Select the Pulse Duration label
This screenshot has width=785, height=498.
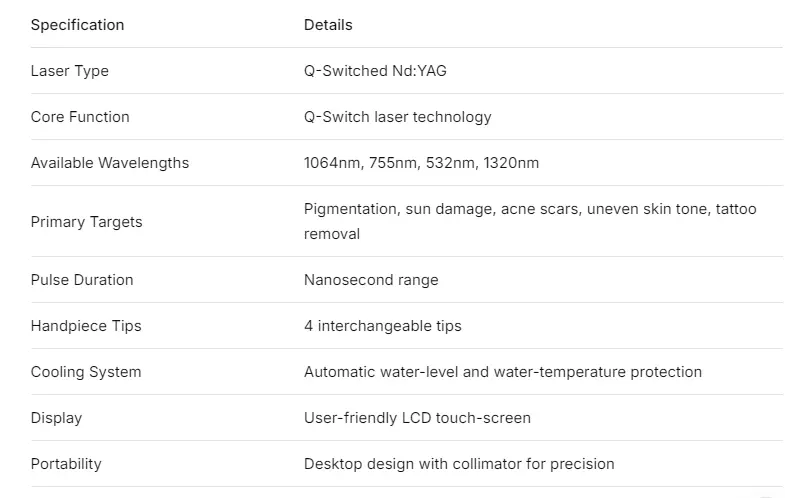82,280
